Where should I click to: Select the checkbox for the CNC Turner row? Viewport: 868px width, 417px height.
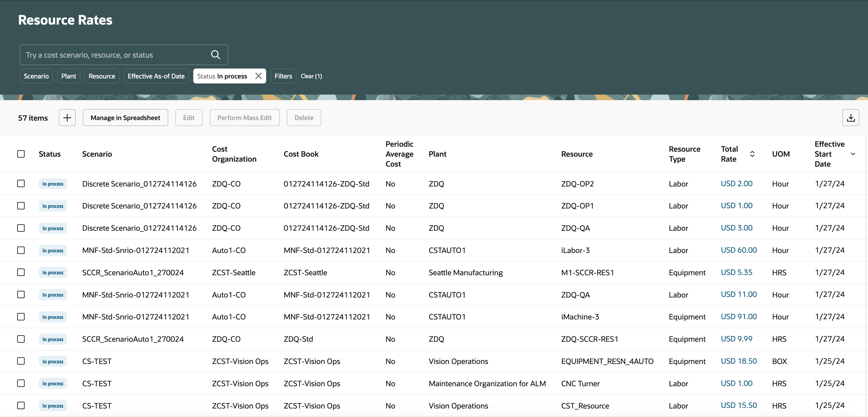point(21,383)
